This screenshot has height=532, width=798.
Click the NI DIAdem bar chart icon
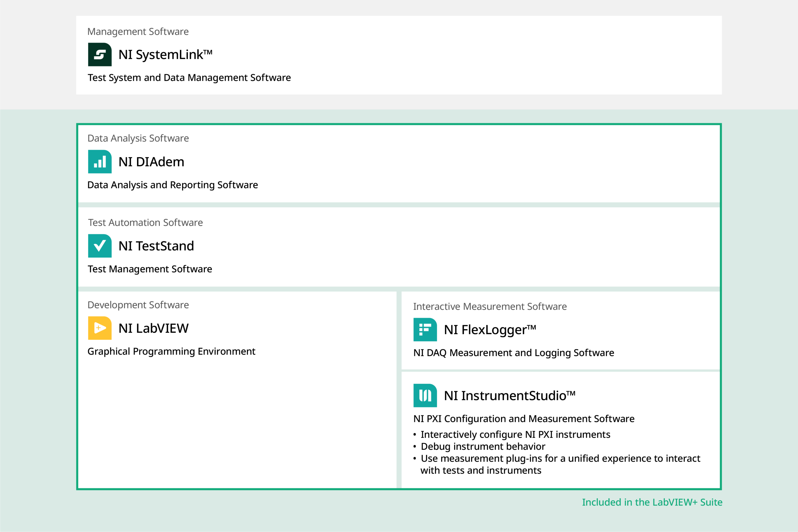[100, 161]
